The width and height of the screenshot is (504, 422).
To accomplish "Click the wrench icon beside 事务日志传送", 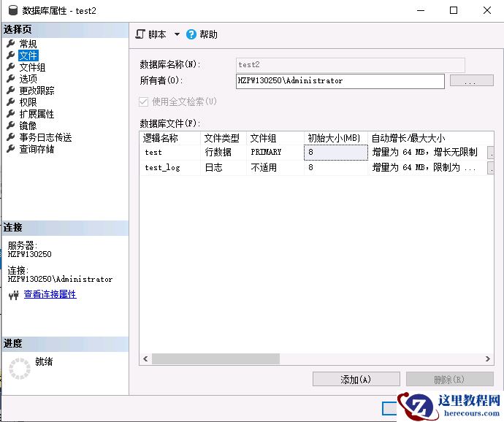I will tap(11, 137).
